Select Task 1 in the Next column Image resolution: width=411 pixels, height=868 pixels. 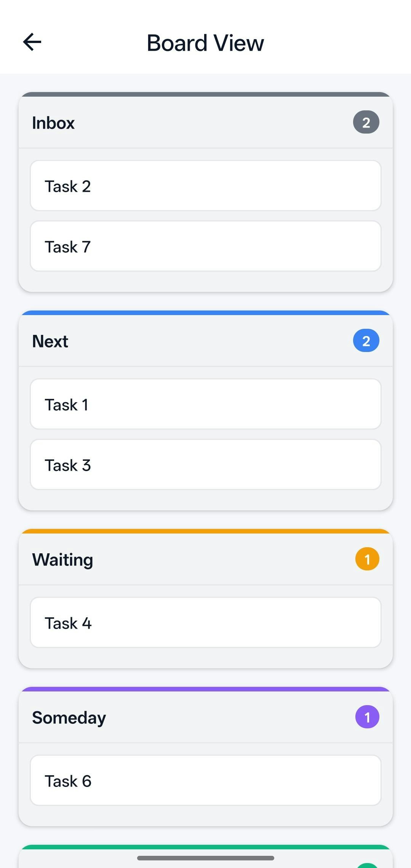pyautogui.click(x=205, y=404)
